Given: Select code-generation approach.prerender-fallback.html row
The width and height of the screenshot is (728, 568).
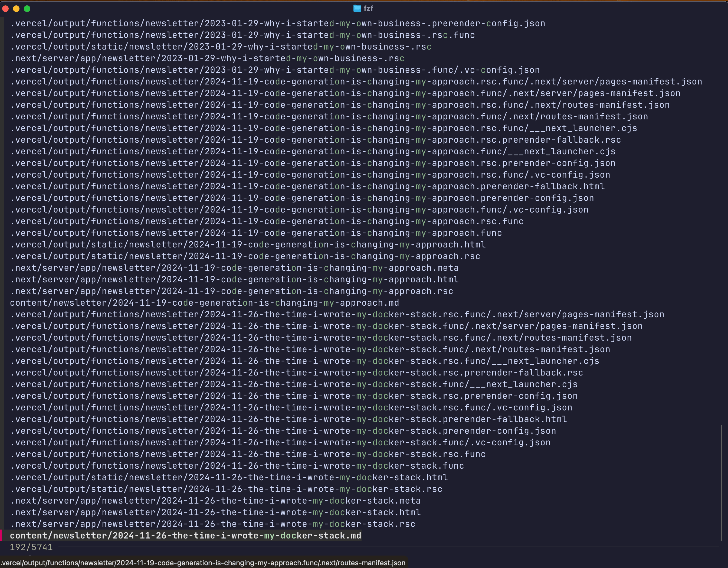Looking at the screenshot, I should (x=307, y=187).
